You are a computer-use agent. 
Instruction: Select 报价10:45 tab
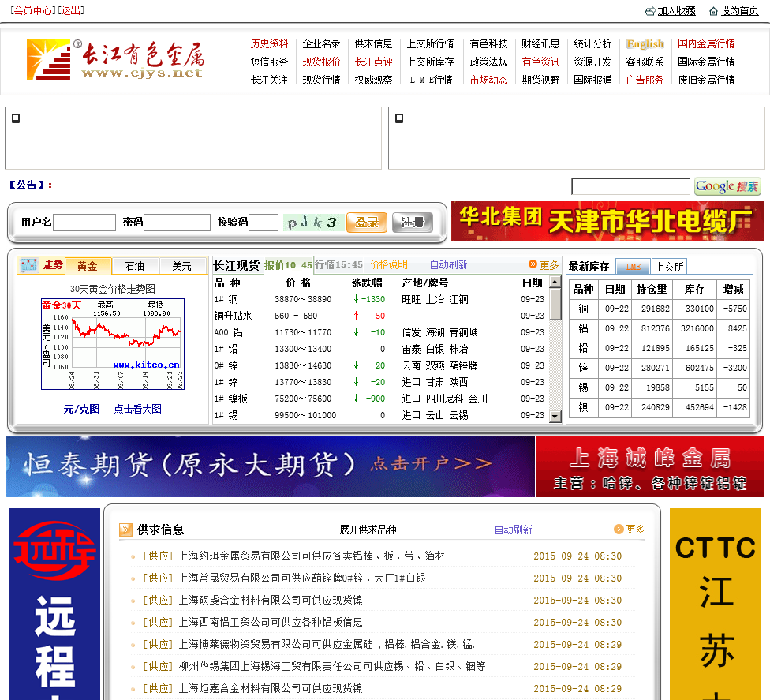click(x=288, y=265)
